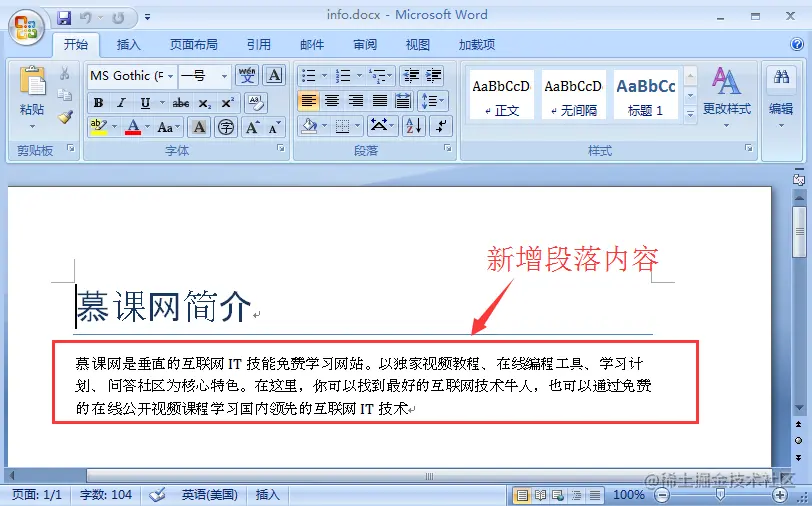Screen dimensions: 812x506
Task: Align text right
Action: [x=356, y=100]
